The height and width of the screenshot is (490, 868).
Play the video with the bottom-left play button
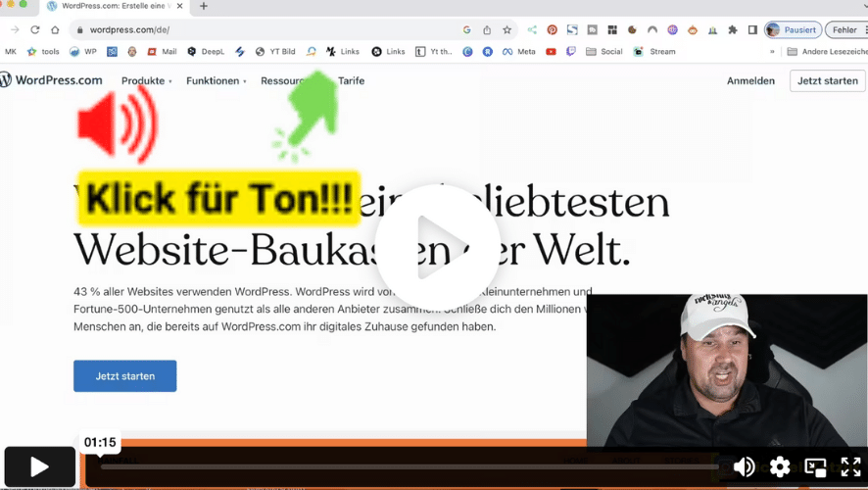(39, 466)
